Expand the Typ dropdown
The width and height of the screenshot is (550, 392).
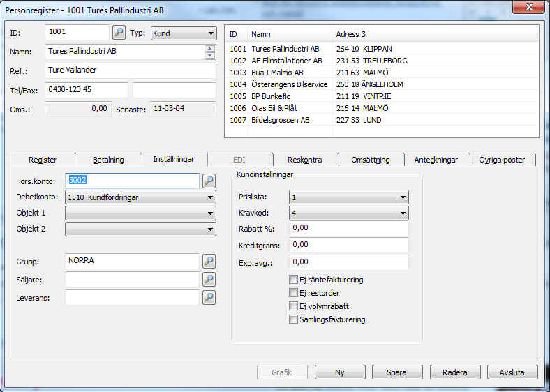211,33
